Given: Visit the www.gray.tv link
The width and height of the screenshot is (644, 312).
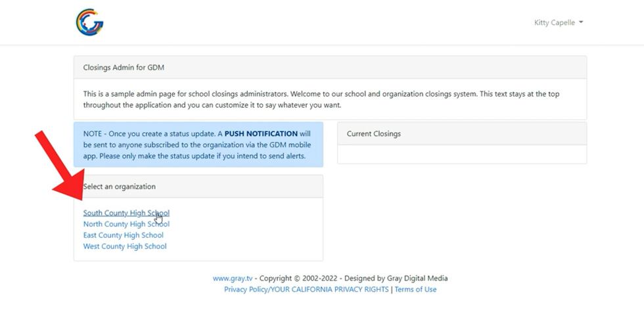Looking at the screenshot, I should [233, 278].
